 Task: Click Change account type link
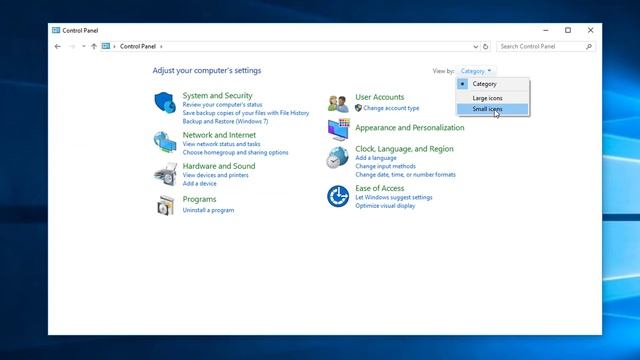coord(391,108)
